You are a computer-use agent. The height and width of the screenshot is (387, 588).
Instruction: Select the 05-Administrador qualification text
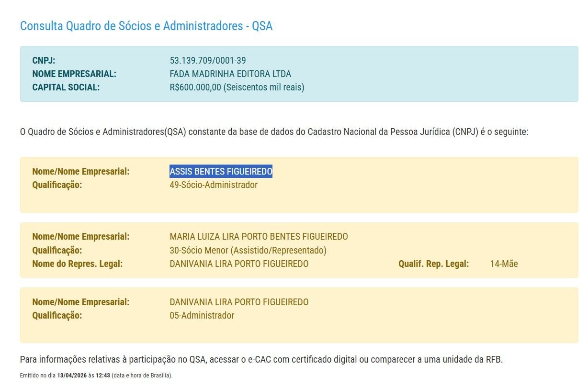tap(202, 315)
